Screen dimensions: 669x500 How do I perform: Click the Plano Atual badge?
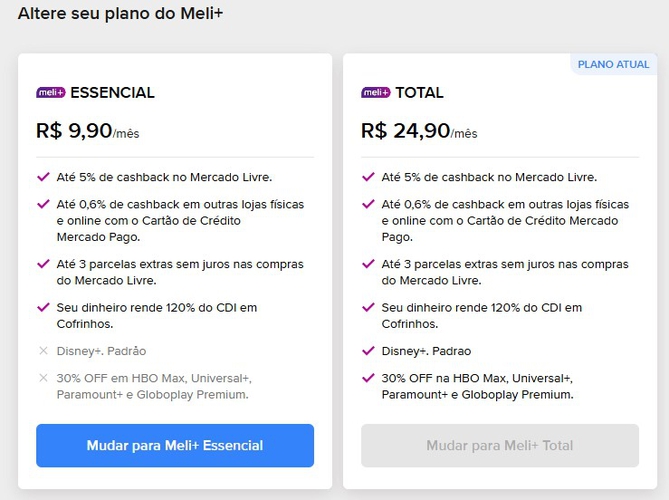[613, 65]
